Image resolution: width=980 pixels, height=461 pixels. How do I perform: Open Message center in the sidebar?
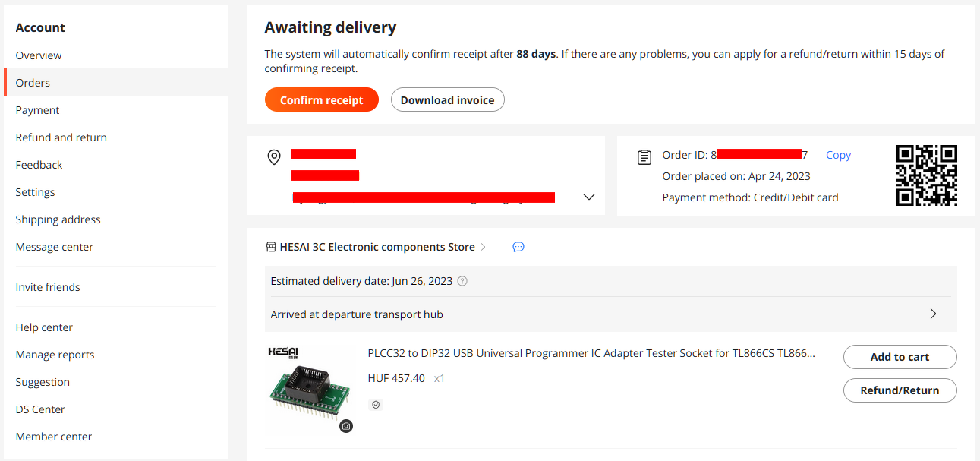[x=55, y=247]
